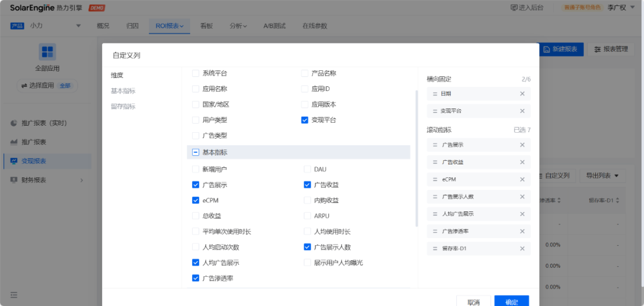Go to the 归因 tab
The height and width of the screenshot is (306, 644).
coord(132,26)
